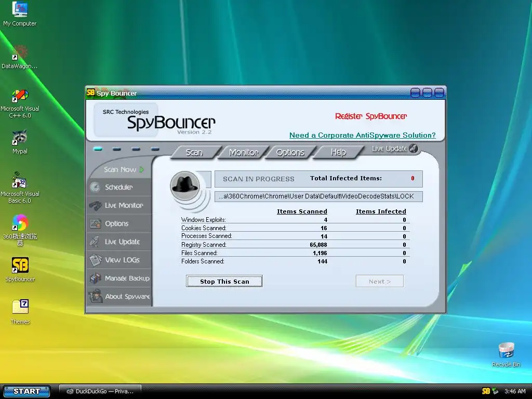Image resolution: width=532 pixels, height=399 pixels.
Task: Open Microsoft Visual Basic 6.0 desktop icon
Action: point(20,188)
